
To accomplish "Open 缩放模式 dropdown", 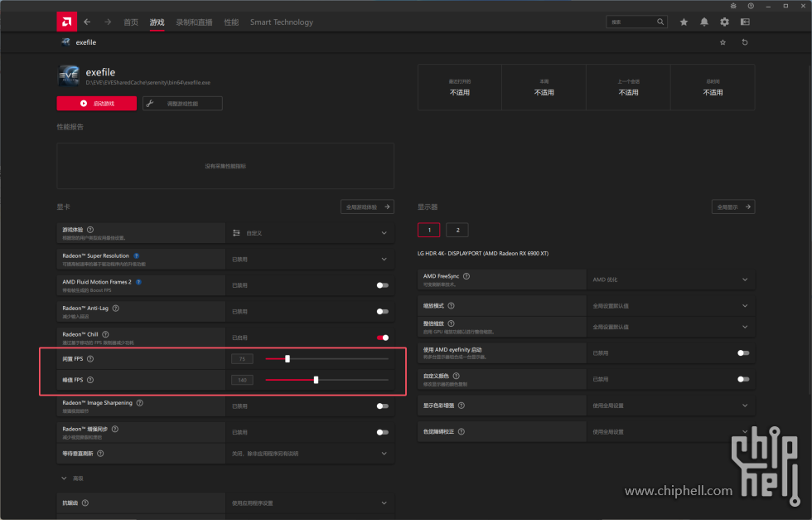I will 670,306.
